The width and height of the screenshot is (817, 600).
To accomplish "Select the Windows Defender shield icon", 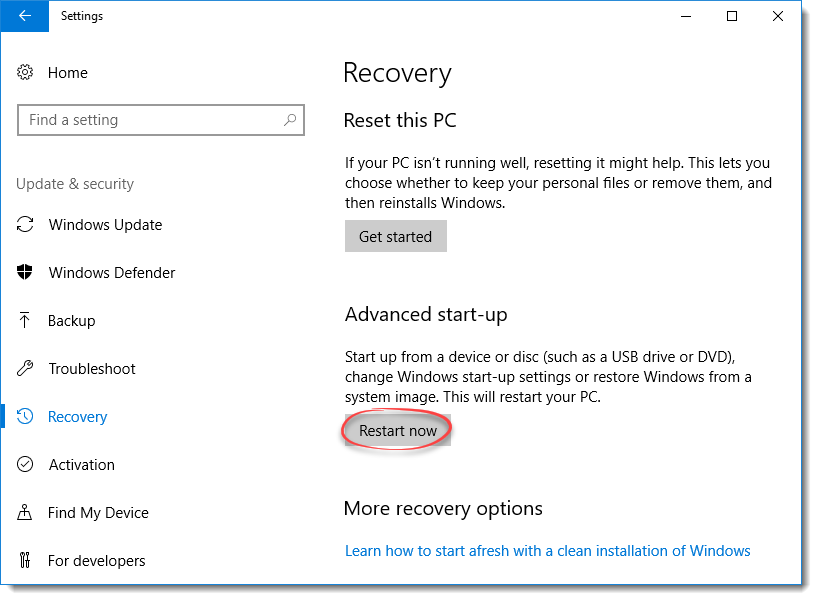I will tap(25, 272).
